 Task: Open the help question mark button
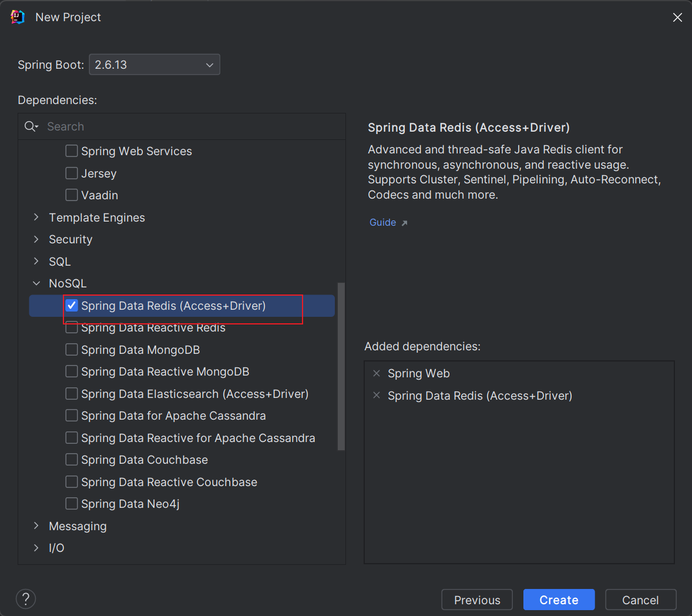[26, 599]
